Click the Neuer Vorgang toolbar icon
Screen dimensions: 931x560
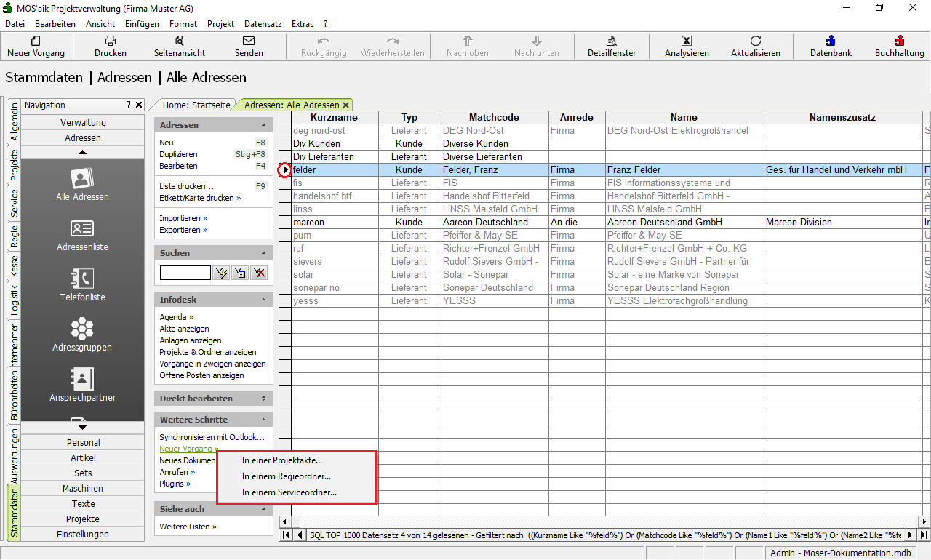point(36,41)
